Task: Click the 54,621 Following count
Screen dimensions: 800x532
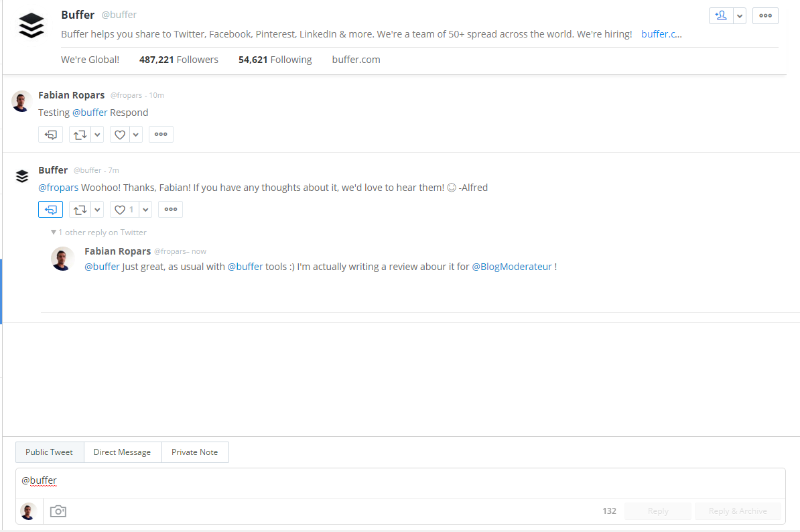Action: (275, 60)
